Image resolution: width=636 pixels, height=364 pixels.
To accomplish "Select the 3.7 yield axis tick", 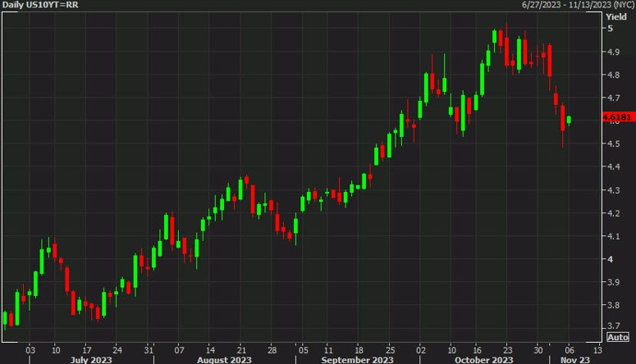I will point(613,326).
